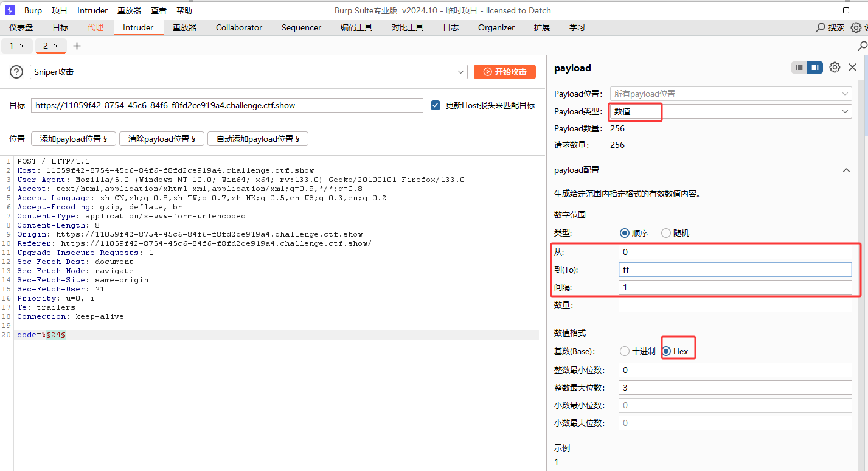Click the target URL input field
The width and height of the screenshot is (868, 471).
coord(227,105)
